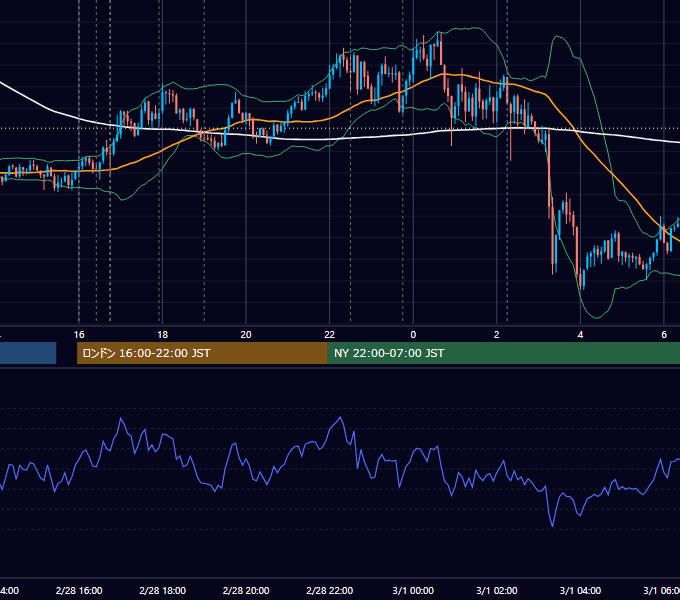This screenshot has width=680, height=600.
Task: Click the 3/1 00:00 time axis label
Action: click(413, 590)
